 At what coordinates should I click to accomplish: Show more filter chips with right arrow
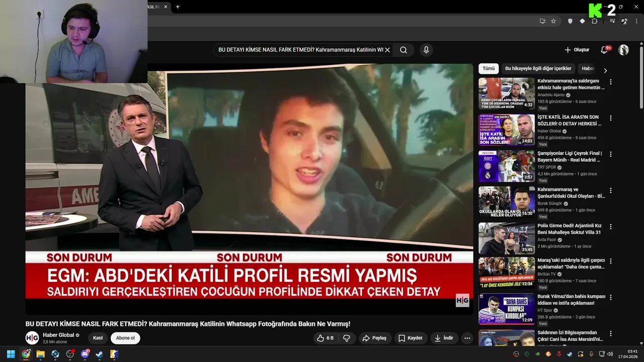pyautogui.click(x=605, y=70)
